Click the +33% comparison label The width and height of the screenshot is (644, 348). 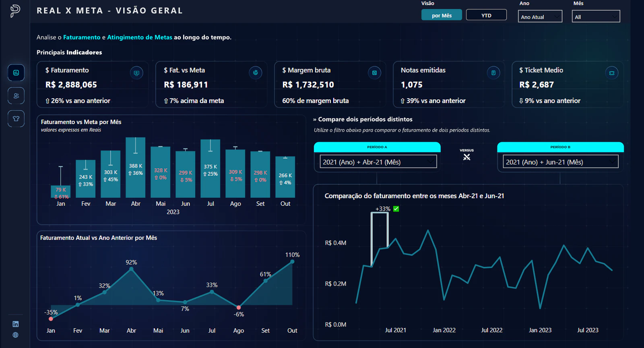pyautogui.click(x=383, y=209)
